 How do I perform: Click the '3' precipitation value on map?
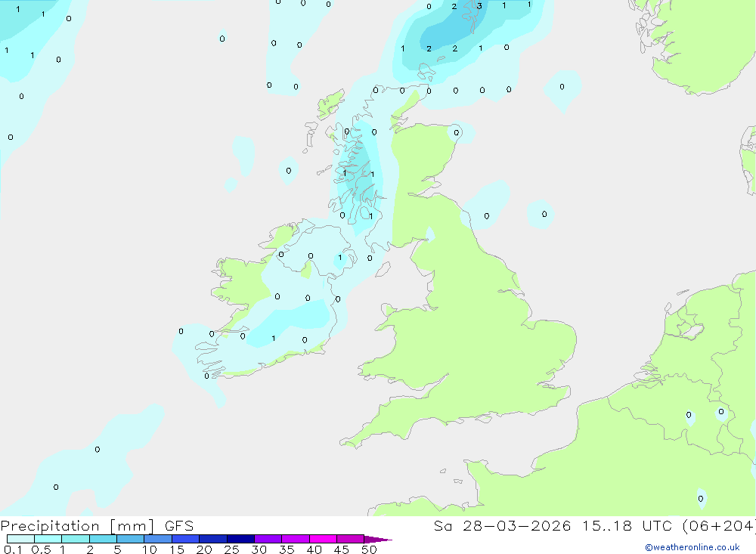(x=479, y=6)
